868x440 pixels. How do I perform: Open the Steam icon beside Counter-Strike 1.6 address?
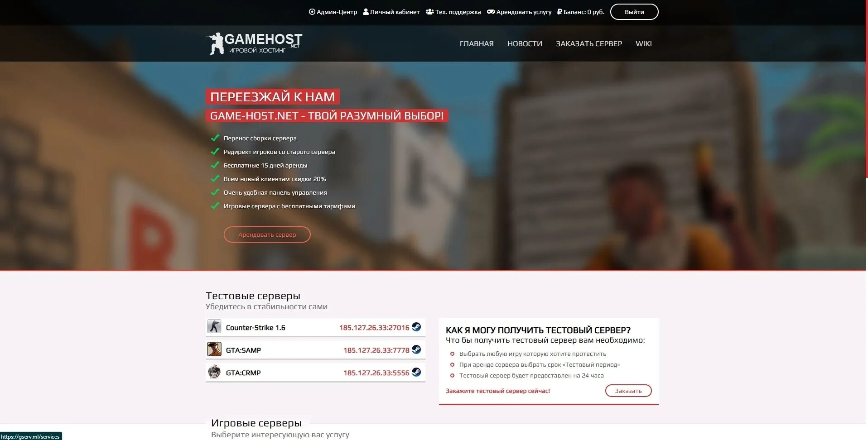(x=416, y=327)
